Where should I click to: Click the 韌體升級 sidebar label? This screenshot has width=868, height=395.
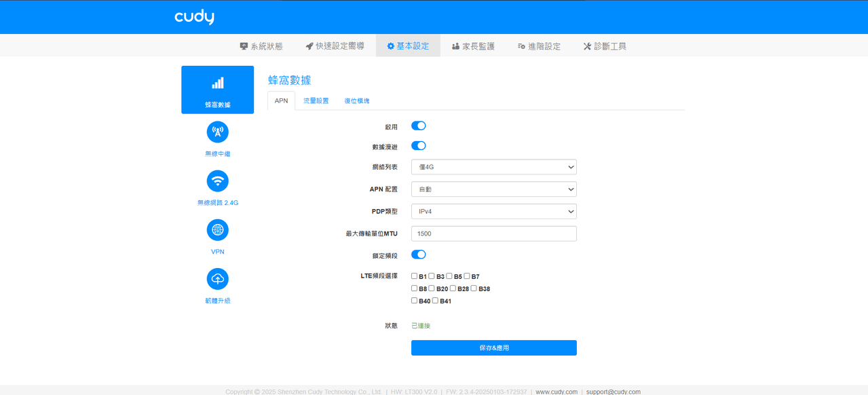click(x=218, y=301)
